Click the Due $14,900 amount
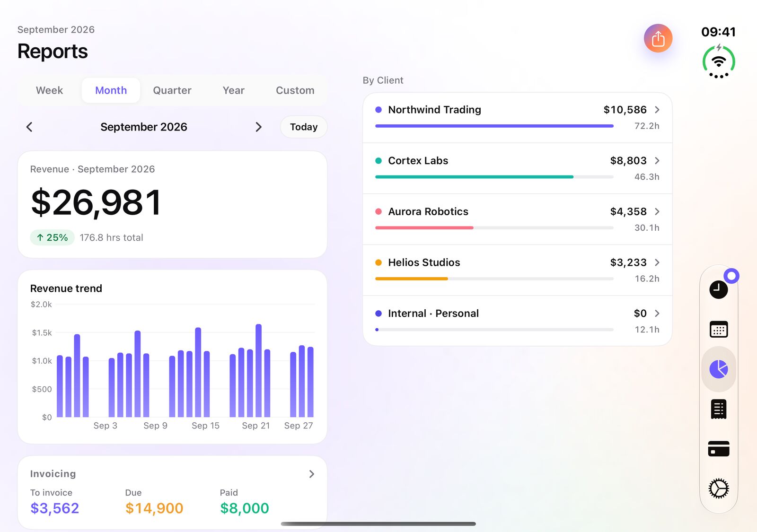The height and width of the screenshot is (532, 757). click(x=154, y=508)
